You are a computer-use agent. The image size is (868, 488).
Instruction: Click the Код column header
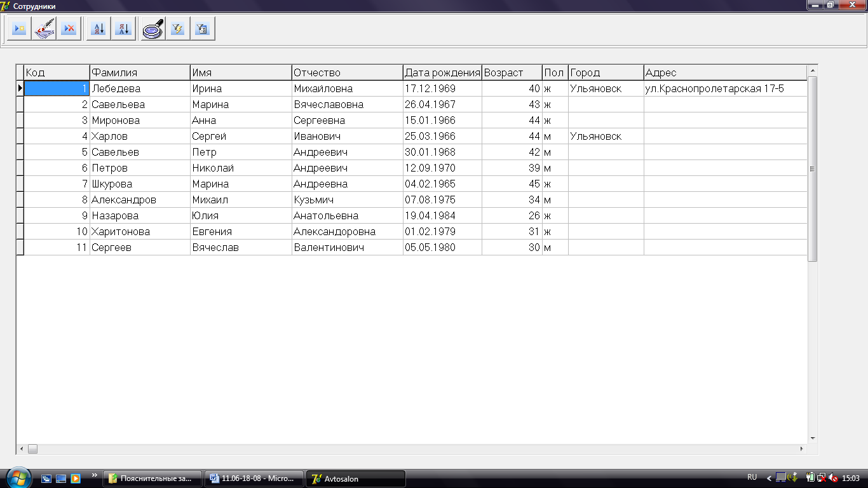point(57,72)
